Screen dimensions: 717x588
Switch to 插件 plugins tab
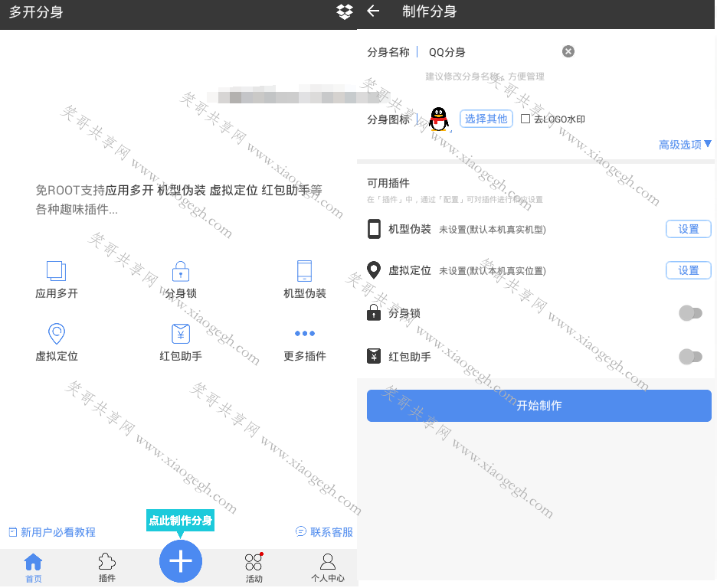[x=107, y=568]
